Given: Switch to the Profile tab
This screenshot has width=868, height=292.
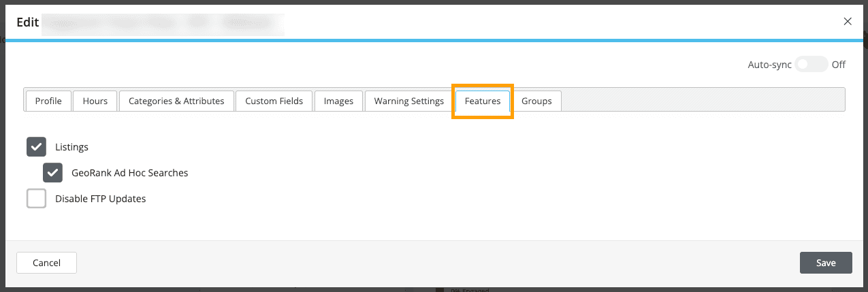Looking at the screenshot, I should click(48, 101).
